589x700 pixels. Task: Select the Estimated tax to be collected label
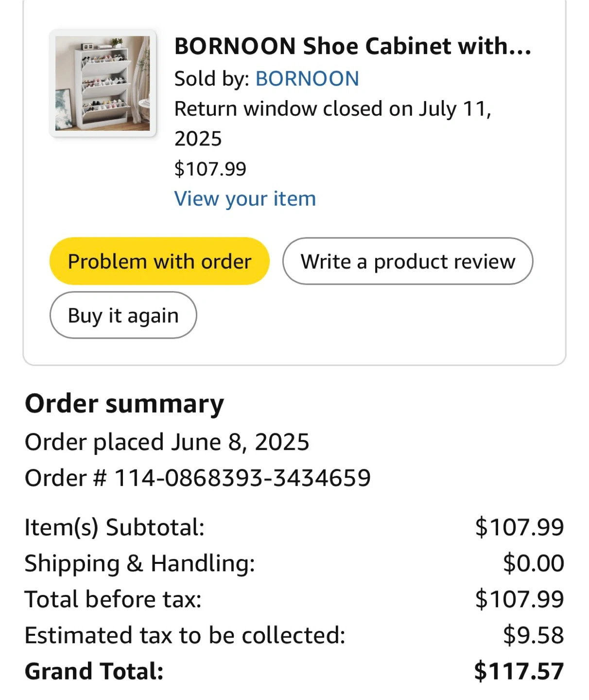point(185,635)
